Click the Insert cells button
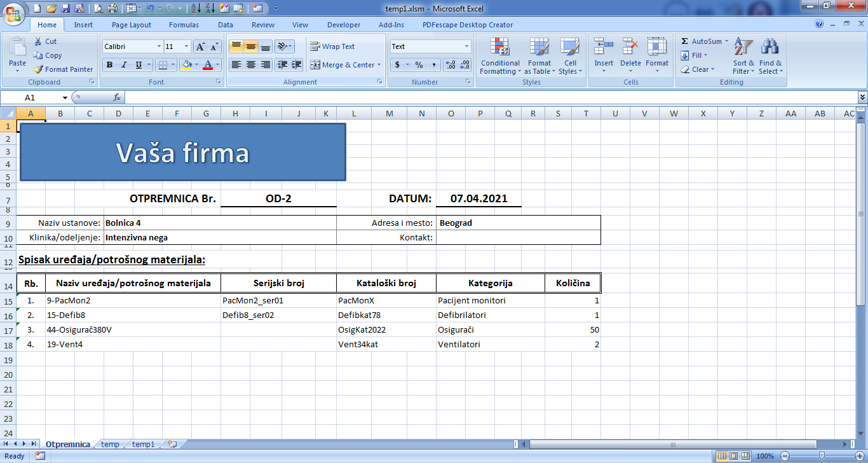This screenshot has width=868, height=463. 604,56
